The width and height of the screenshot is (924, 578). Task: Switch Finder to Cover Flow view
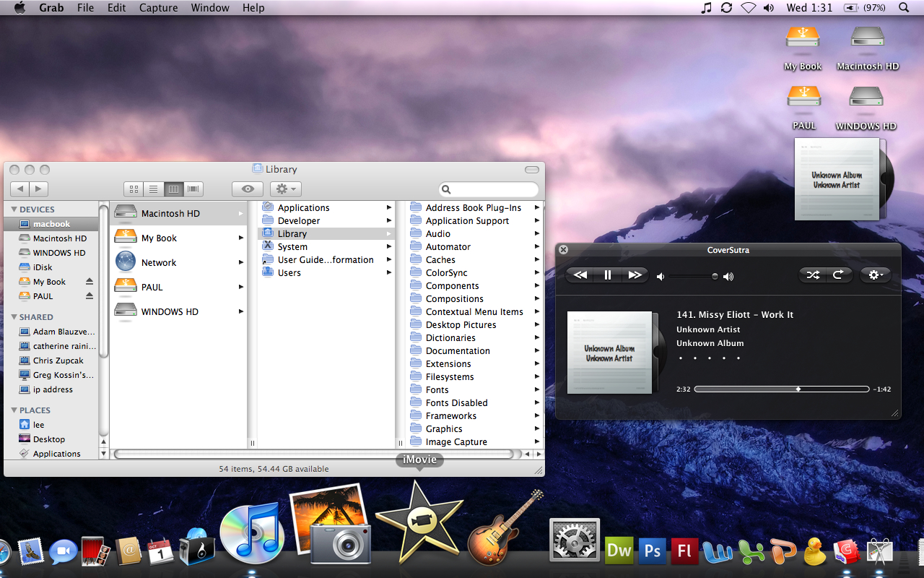click(x=193, y=189)
